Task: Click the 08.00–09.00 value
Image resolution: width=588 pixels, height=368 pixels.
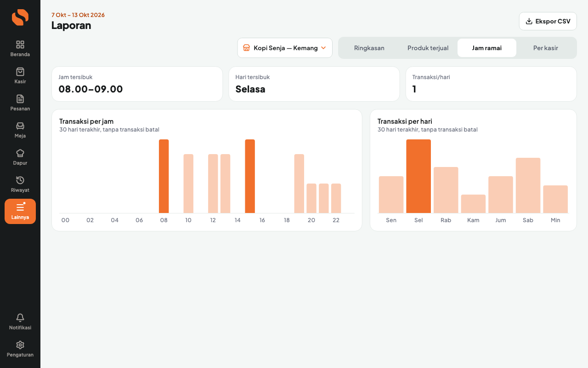Action: [x=91, y=89]
